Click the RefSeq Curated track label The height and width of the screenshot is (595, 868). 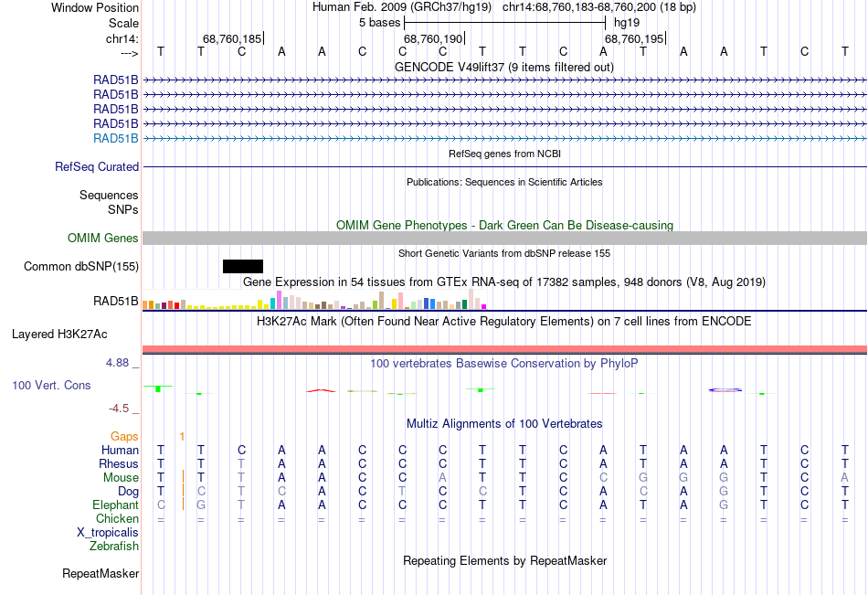click(97, 166)
